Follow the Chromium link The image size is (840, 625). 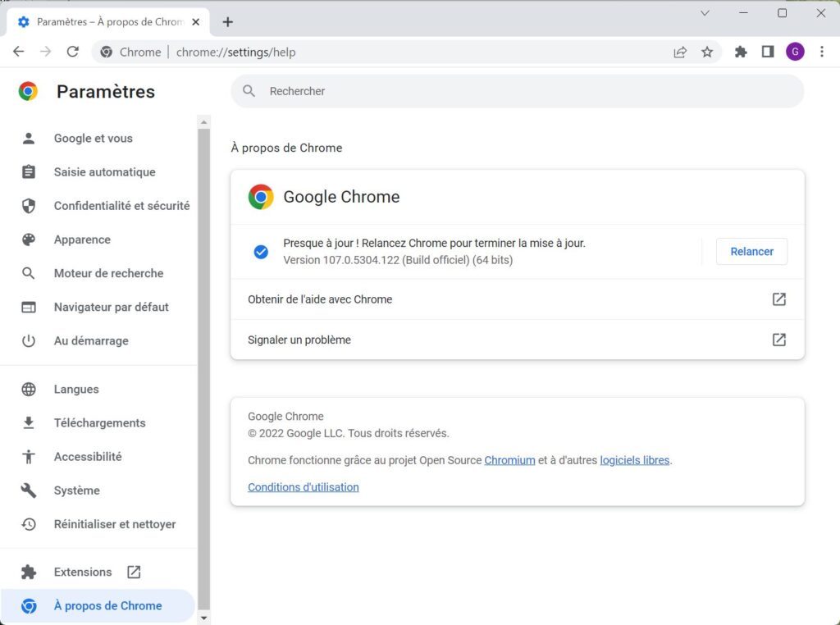tap(509, 460)
